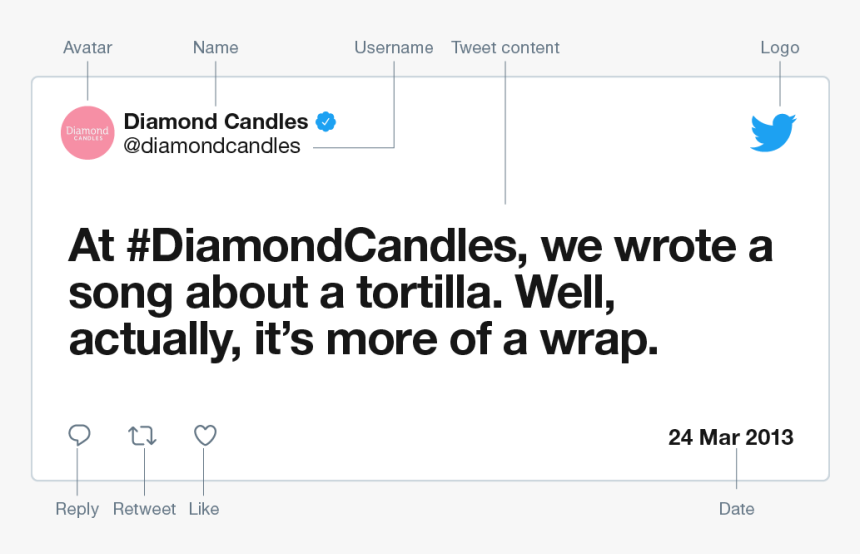860x554 pixels.
Task: Click the "Username" annotation label
Action: 393,47
